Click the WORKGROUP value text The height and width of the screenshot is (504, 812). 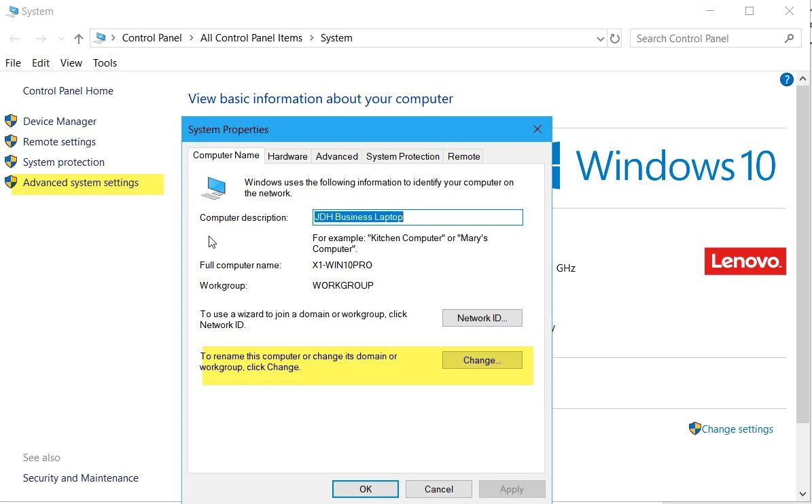[343, 285]
